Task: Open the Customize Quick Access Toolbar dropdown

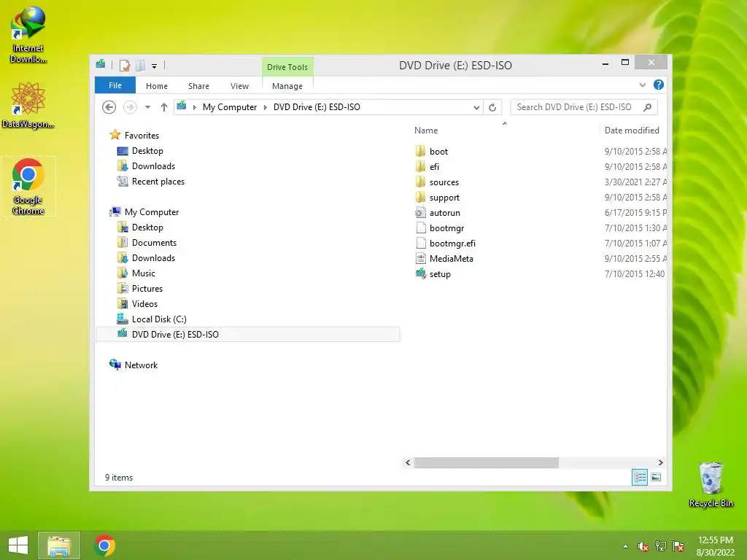Action: pos(155,66)
